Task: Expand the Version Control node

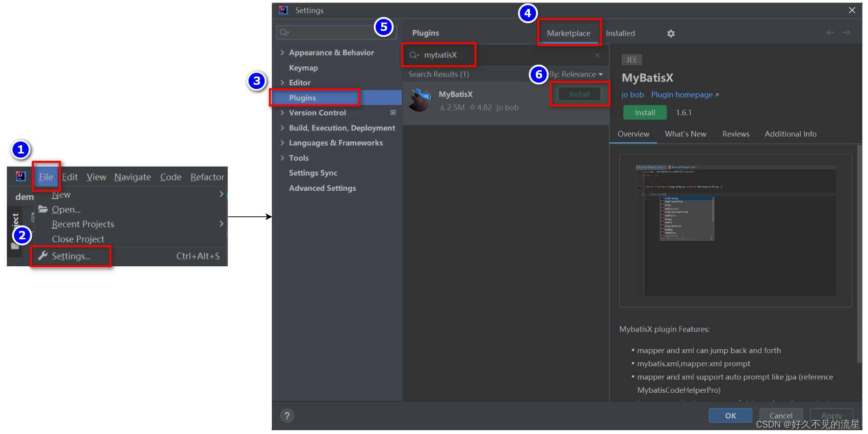Action: click(x=282, y=113)
